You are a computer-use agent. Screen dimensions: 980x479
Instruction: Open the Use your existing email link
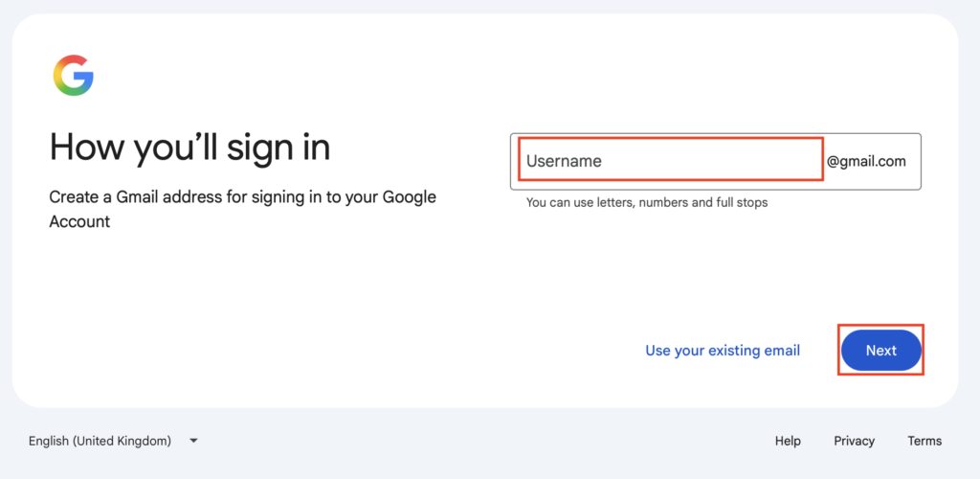(x=723, y=351)
